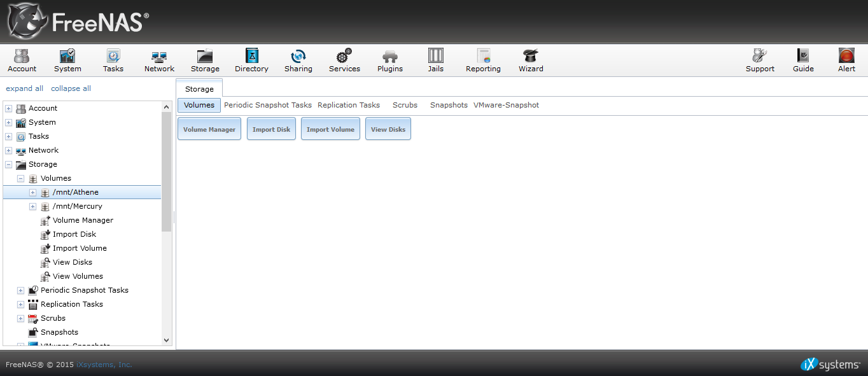The height and width of the screenshot is (376, 868).
Task: Click the Scrubs calendar icon in tree
Action: (33, 319)
